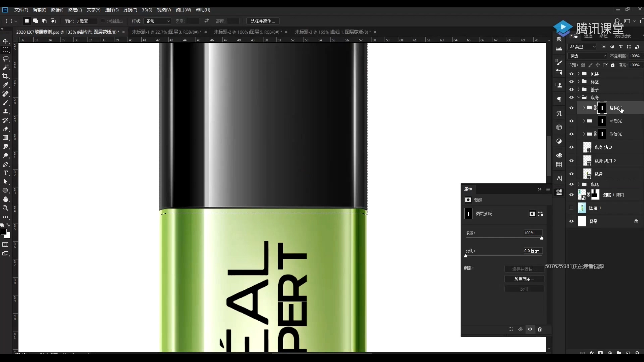
Task: Click the 颜色范围 button
Action: click(x=524, y=279)
